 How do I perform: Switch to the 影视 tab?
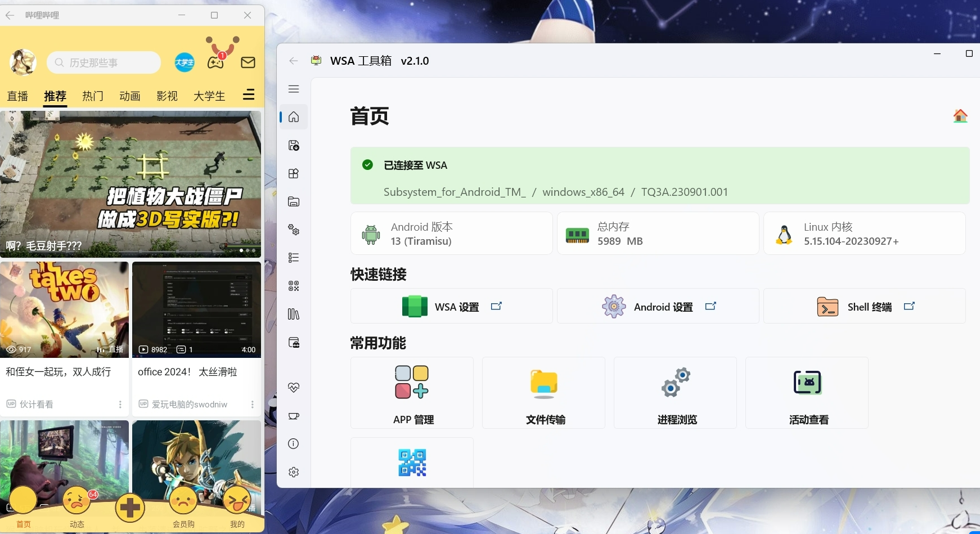coord(167,96)
